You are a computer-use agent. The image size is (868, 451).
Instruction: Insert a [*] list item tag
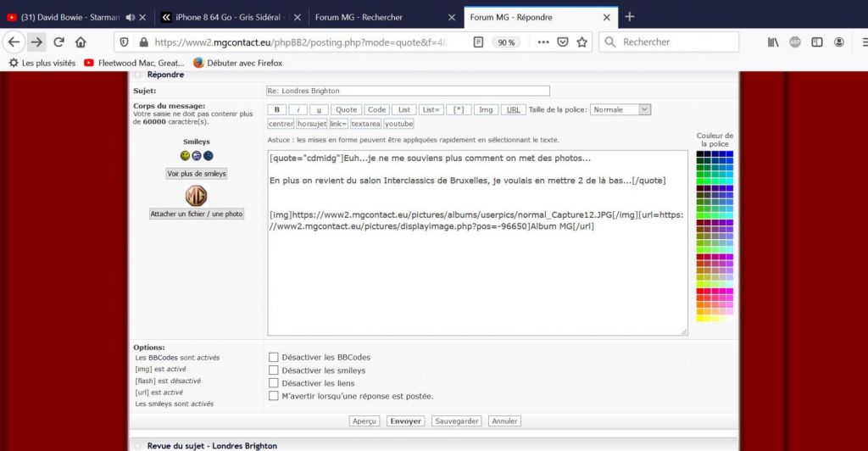tap(459, 109)
